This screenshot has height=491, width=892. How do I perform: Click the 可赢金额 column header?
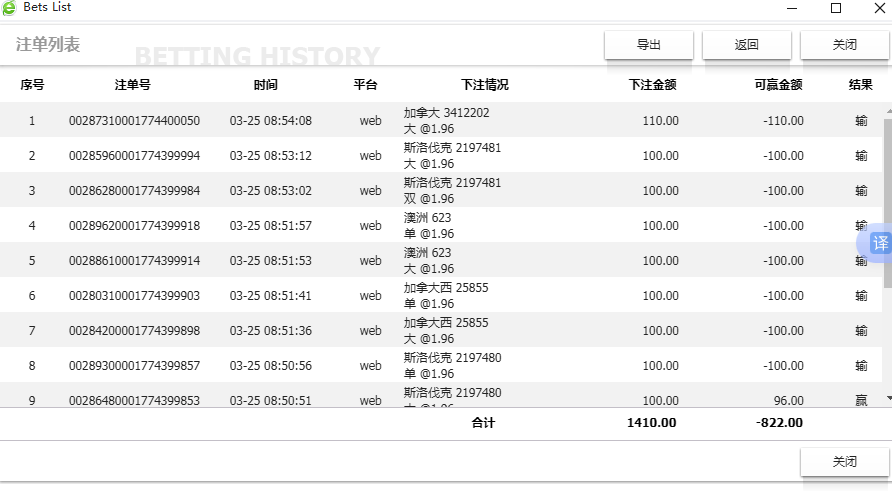(x=778, y=85)
